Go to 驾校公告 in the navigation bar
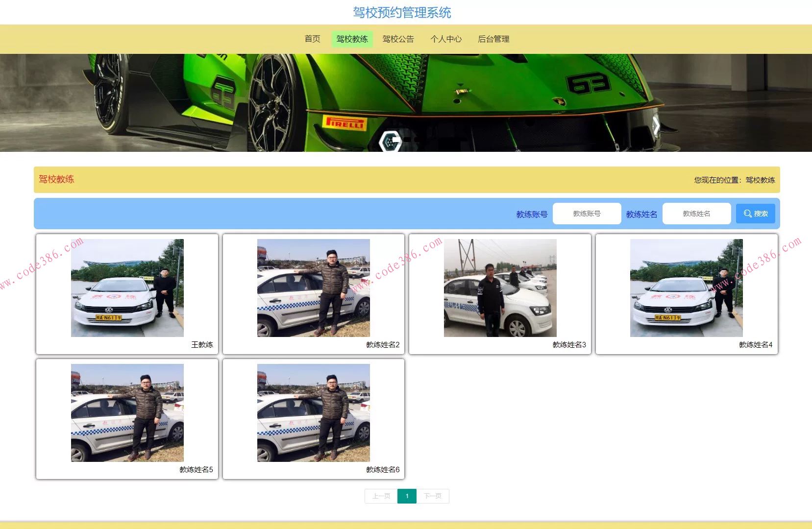Viewport: 812px width, 529px height. tap(398, 39)
